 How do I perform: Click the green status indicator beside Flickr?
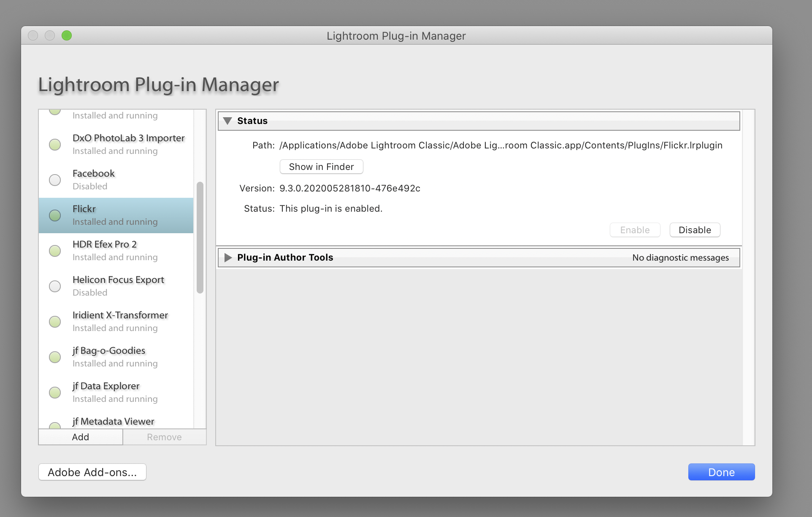55,215
